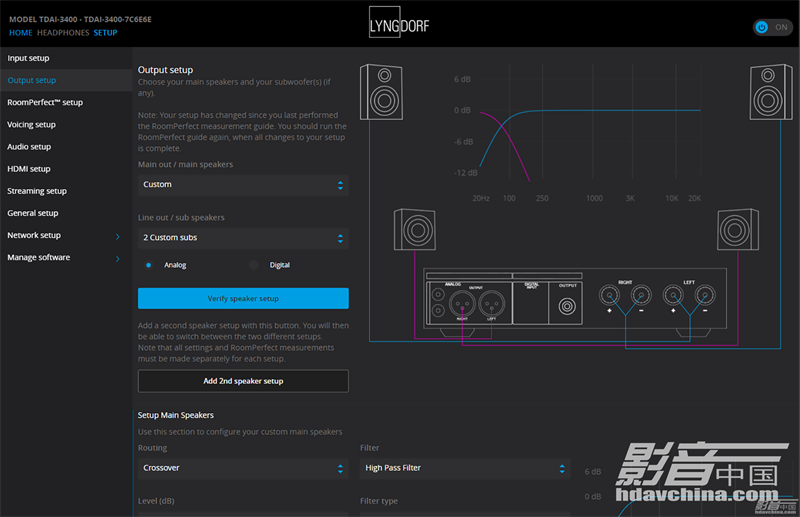Toggle the ON power switch
Screen dimensions: 800x517
tap(772, 27)
